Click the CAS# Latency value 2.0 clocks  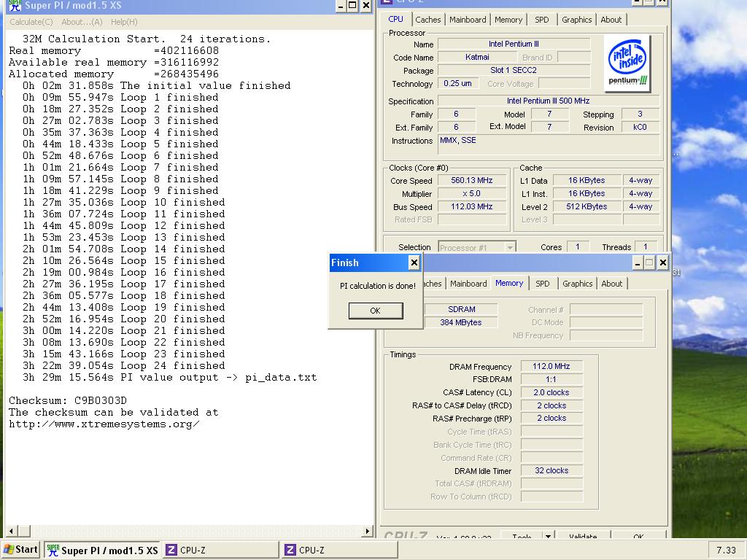[x=551, y=392]
